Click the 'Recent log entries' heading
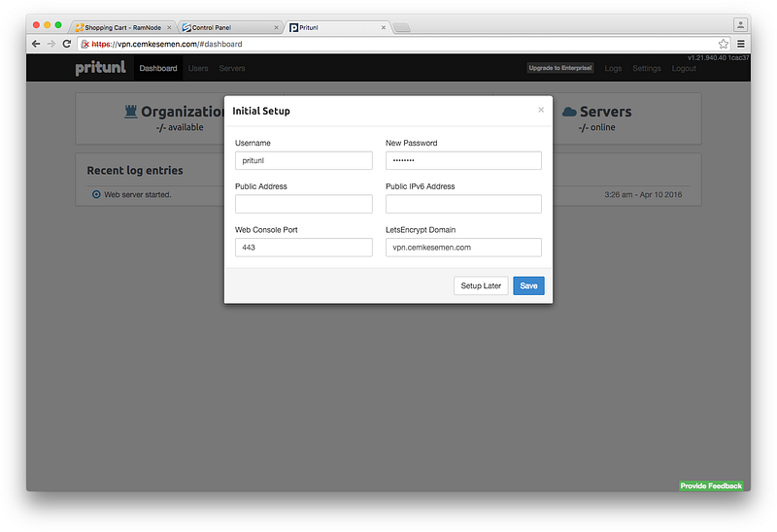Image resolution: width=777 pixels, height=532 pixels. coord(135,171)
